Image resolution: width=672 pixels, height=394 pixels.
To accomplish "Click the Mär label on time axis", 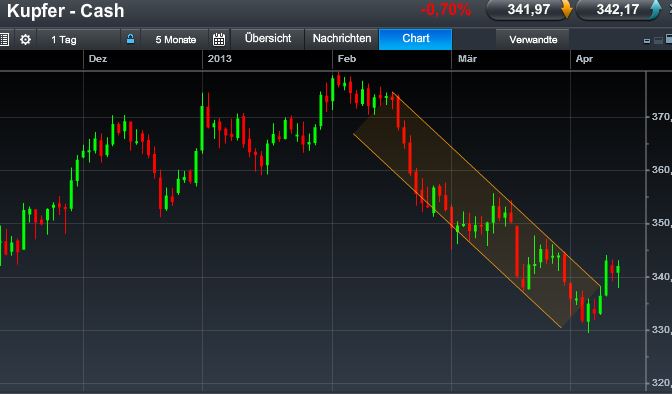I will tap(467, 59).
